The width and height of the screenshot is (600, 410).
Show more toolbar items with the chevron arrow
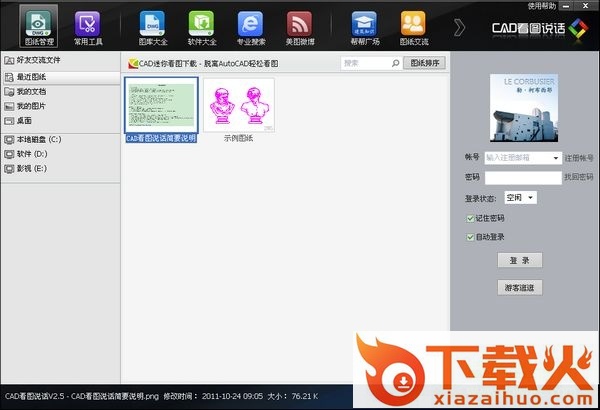pyautogui.click(x=459, y=28)
